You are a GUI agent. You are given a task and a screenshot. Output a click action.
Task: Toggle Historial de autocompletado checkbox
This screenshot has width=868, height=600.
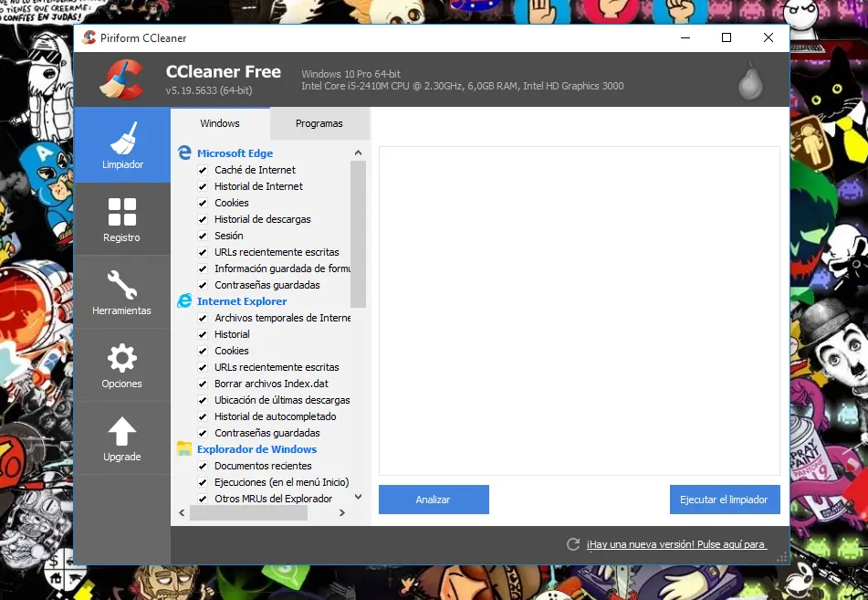[203, 416]
